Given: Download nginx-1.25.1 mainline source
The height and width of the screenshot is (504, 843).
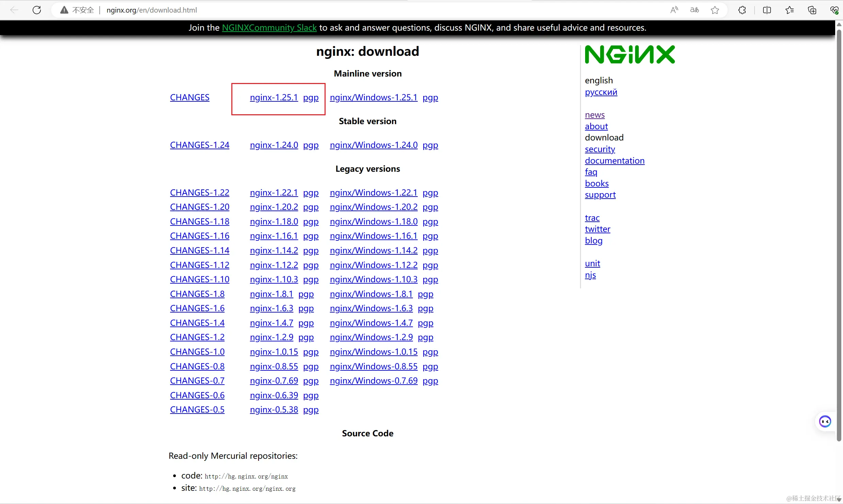Looking at the screenshot, I should [274, 97].
